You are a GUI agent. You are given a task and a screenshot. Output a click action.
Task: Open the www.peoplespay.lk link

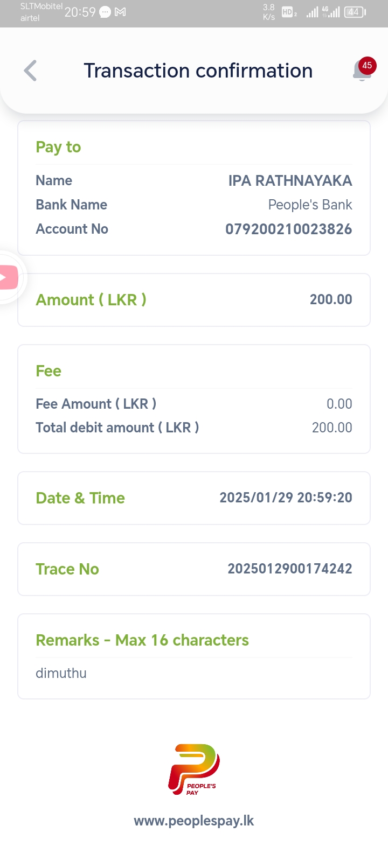click(x=194, y=821)
